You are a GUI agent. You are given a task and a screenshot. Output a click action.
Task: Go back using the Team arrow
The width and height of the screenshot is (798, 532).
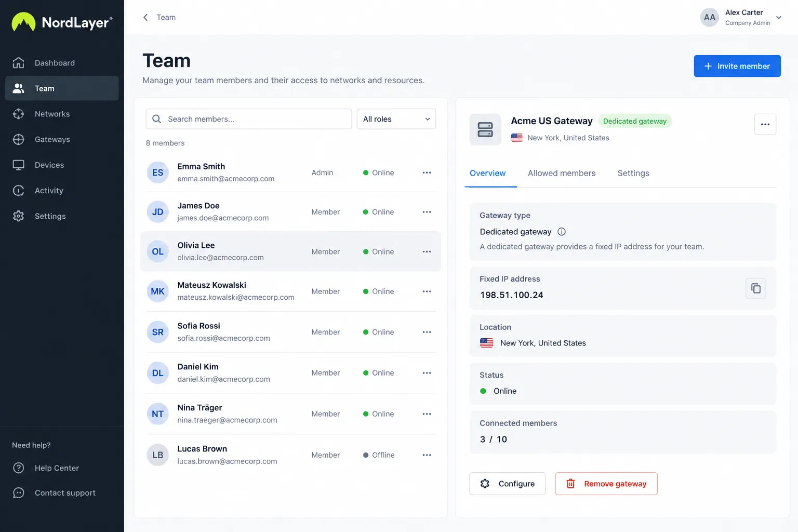145,17
